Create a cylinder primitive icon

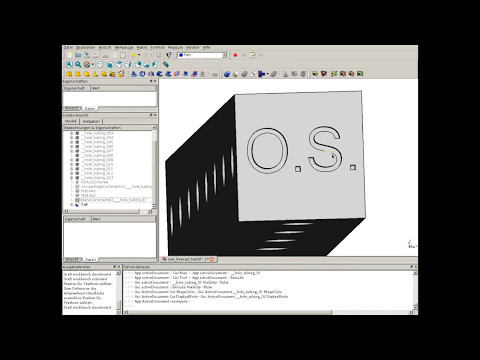point(78,74)
